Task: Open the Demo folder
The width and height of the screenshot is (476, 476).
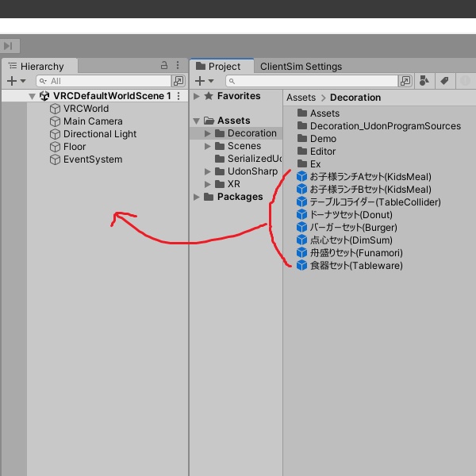Action: click(x=317, y=139)
